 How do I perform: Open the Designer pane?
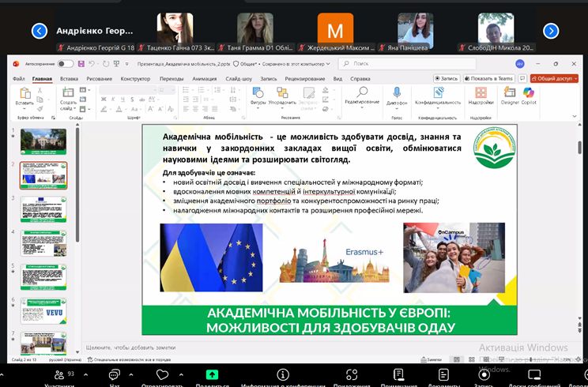[510, 94]
